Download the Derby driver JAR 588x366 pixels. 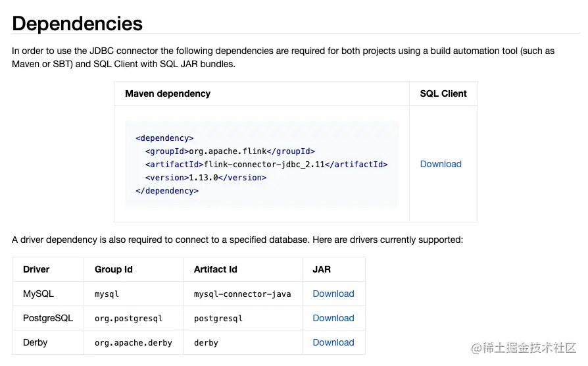click(333, 342)
